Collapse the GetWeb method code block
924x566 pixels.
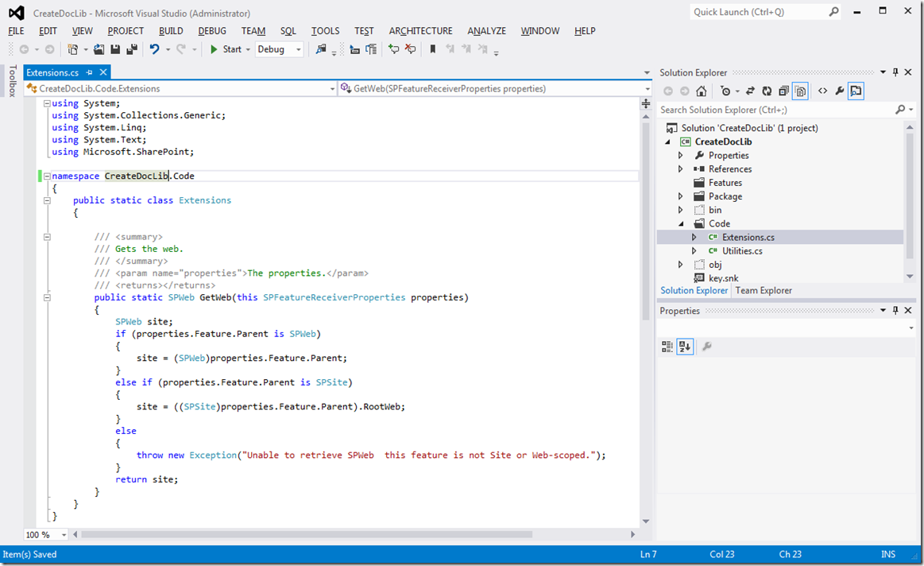(47, 298)
